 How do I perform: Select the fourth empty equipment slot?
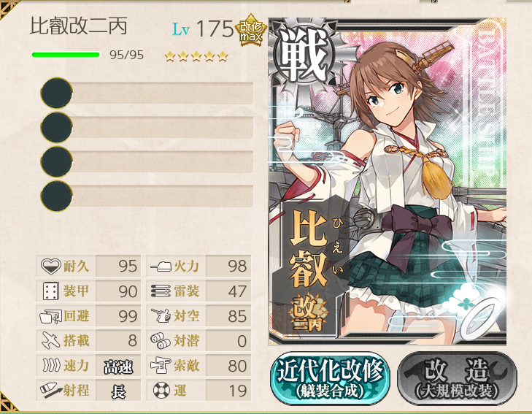coord(147,196)
